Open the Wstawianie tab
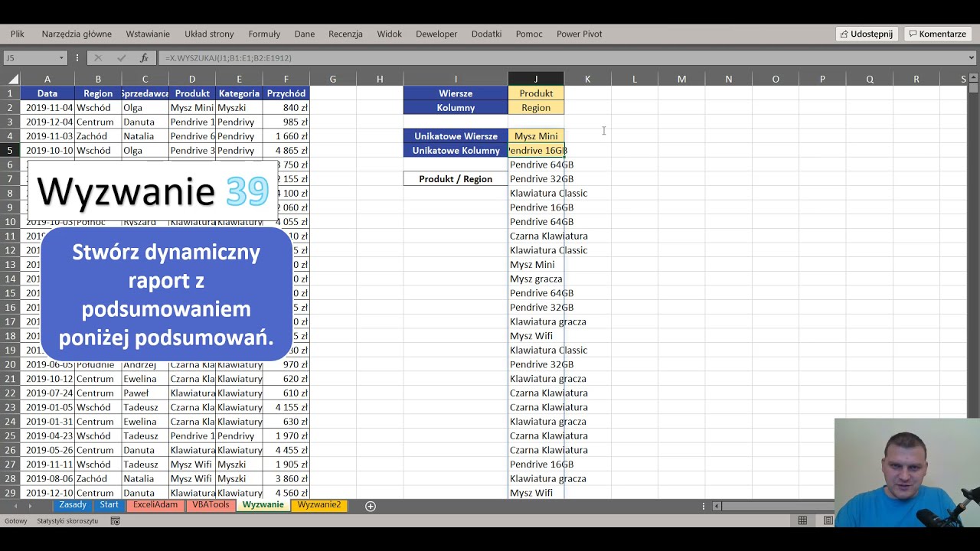This screenshot has width=980, height=551. tap(148, 34)
